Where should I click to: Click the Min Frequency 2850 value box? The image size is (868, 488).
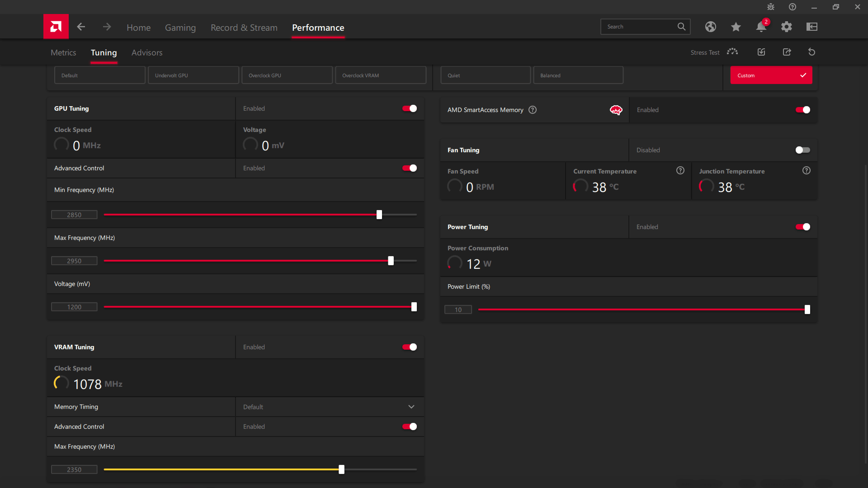74,215
